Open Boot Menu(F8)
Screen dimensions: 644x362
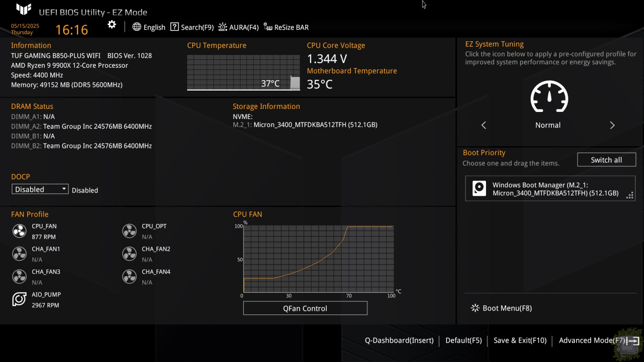click(507, 308)
